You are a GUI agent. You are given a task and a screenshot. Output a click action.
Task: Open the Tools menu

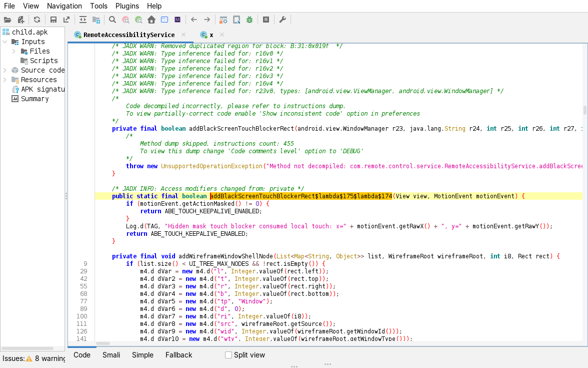(98, 6)
